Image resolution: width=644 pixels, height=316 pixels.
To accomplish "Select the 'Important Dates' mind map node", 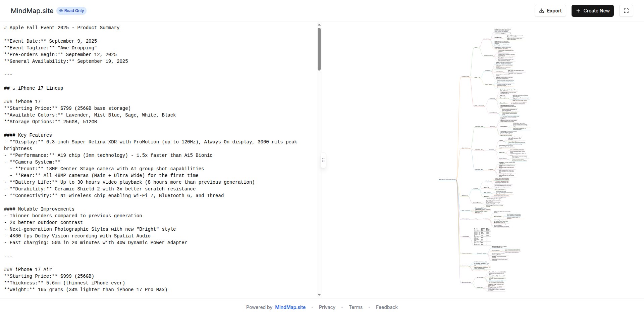I will (x=465, y=266).
